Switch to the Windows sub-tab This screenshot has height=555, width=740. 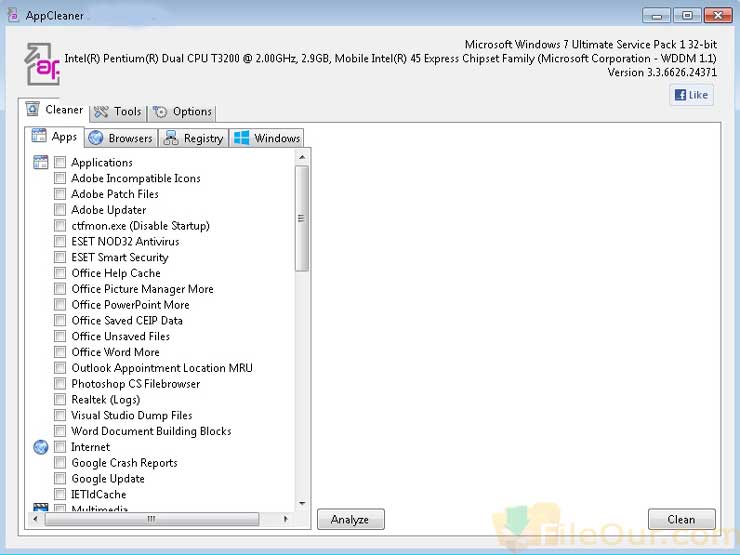point(267,138)
